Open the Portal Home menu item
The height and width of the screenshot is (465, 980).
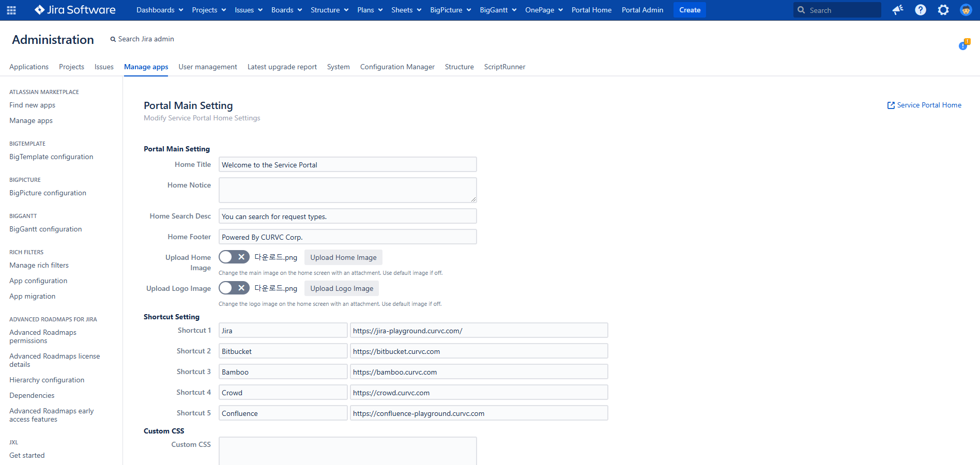point(591,10)
